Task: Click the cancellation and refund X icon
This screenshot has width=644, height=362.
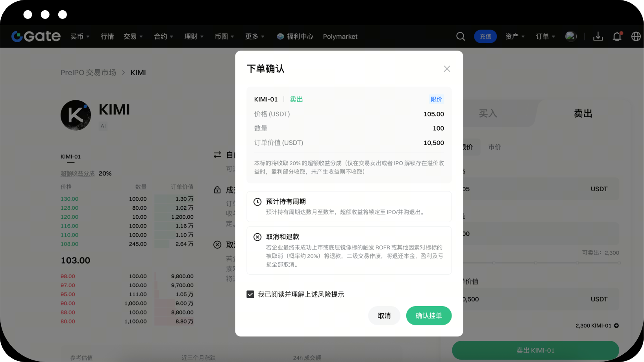Action: [x=257, y=237]
